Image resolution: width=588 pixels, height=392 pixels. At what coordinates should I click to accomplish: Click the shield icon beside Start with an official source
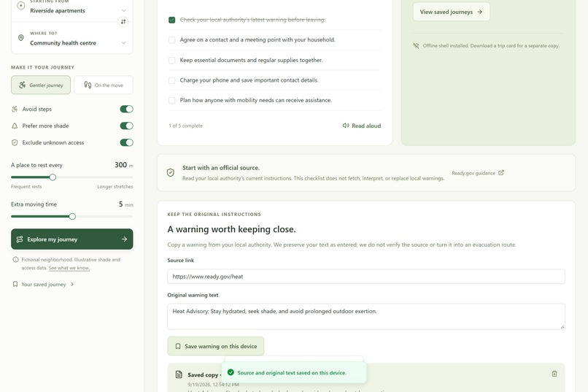point(170,172)
